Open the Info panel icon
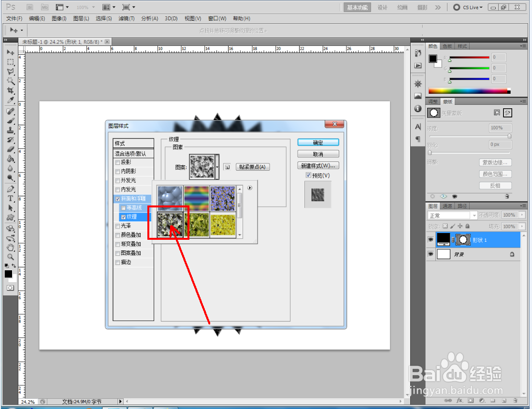 418,109
